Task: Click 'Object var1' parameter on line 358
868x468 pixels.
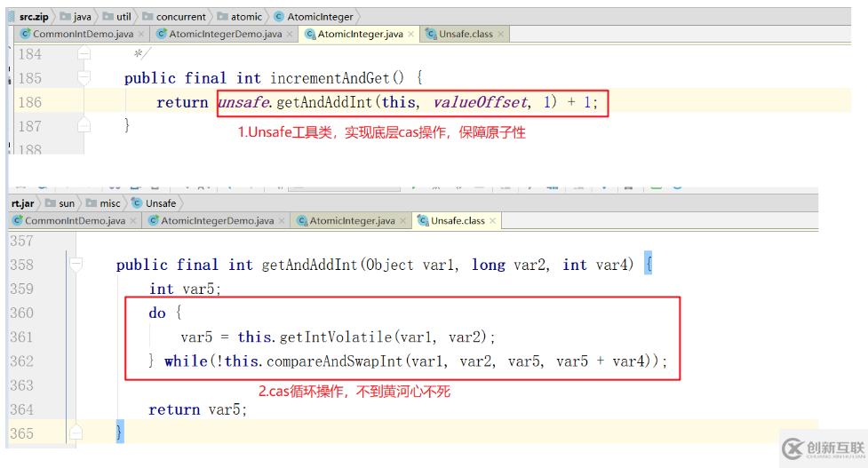Action: 412,265
